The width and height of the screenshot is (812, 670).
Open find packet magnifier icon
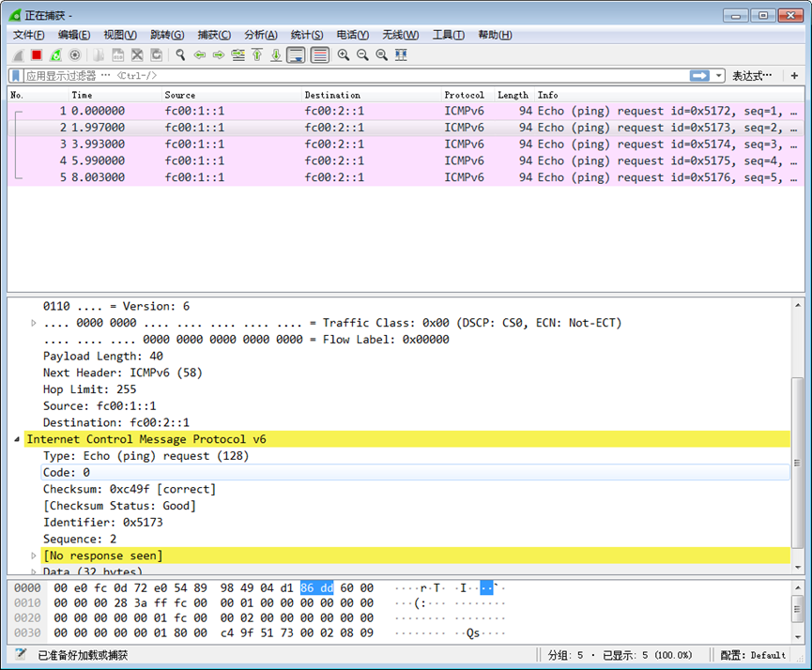point(180,54)
